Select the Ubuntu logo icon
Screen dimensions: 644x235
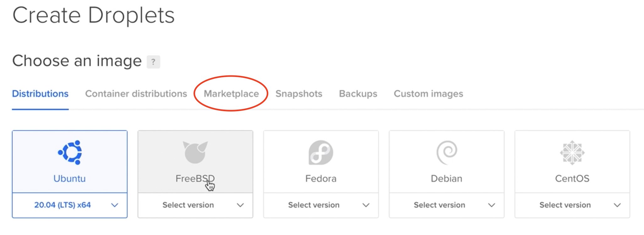(70, 152)
